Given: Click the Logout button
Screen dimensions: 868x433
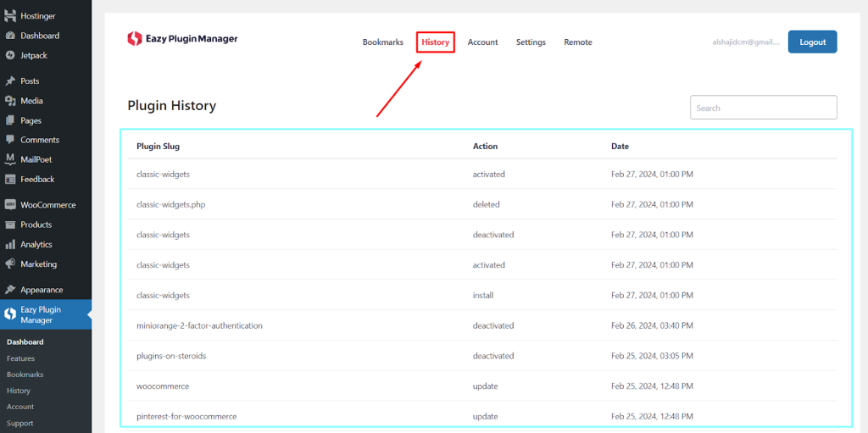Looking at the screenshot, I should coord(813,42).
